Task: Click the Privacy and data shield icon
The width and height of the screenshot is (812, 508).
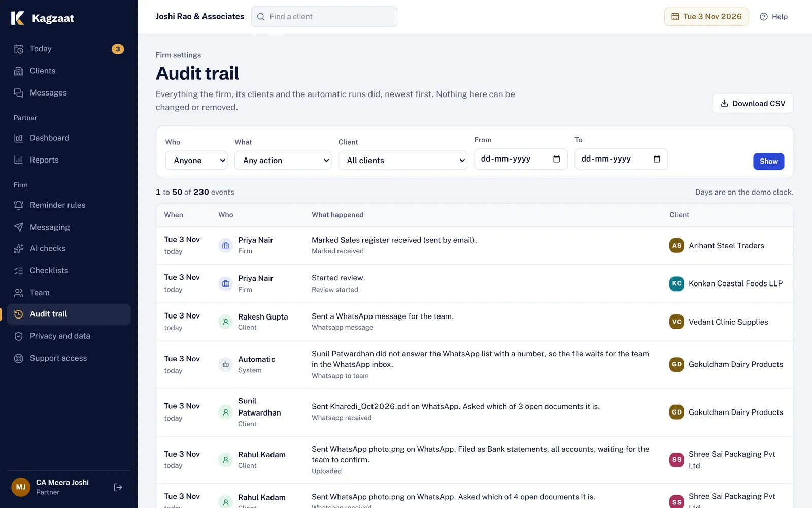Action: 19,336
